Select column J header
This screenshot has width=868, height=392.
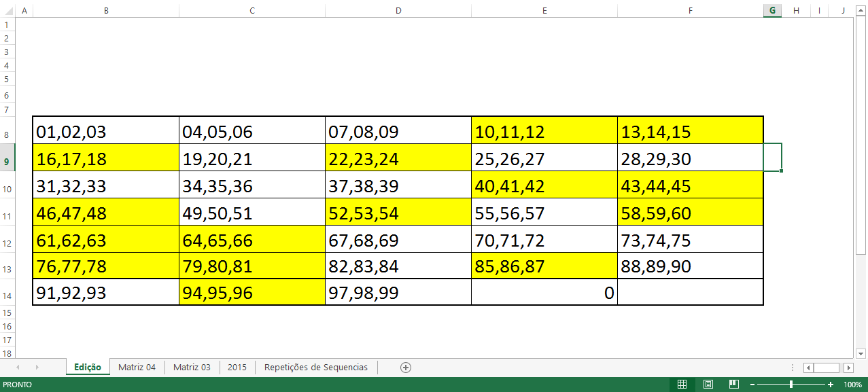coord(843,10)
